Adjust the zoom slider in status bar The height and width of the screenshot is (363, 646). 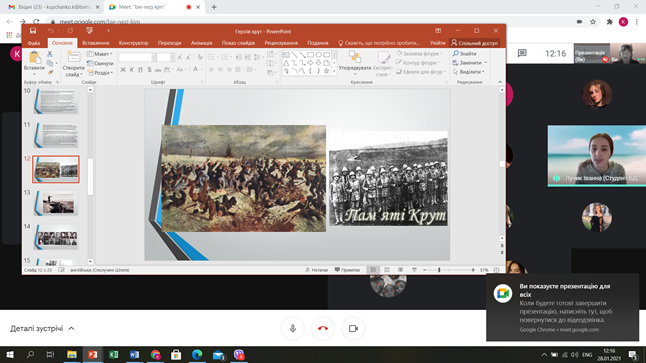tap(439, 270)
